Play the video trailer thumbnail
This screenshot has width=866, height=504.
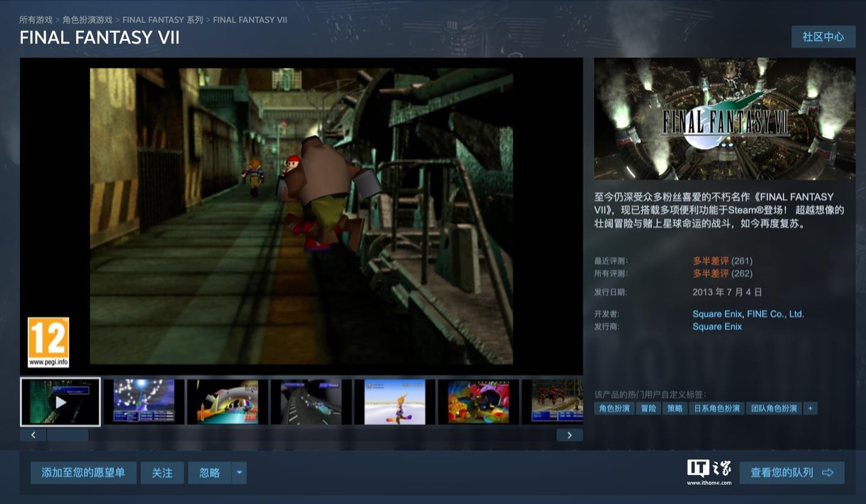click(60, 402)
